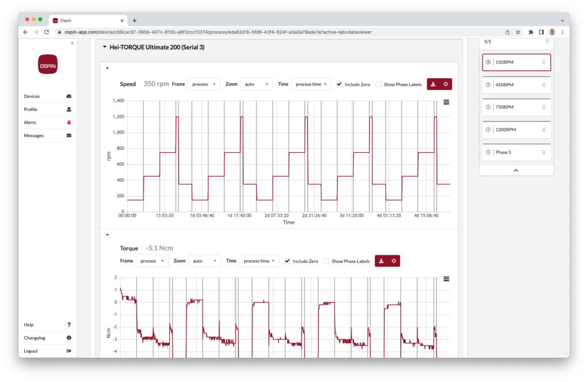Click the Devices drive icon
The height and width of the screenshot is (382, 588).
point(69,96)
